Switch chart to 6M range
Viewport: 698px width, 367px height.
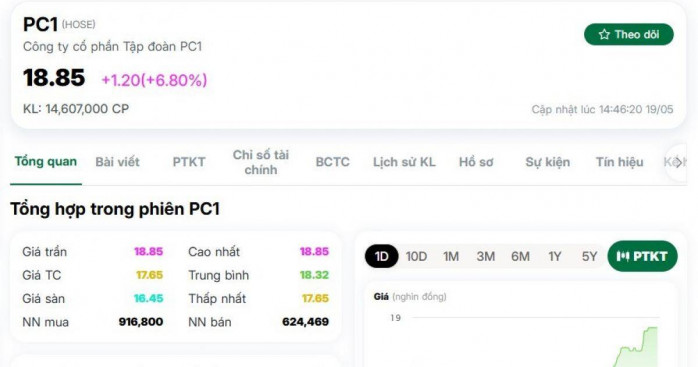pos(520,256)
